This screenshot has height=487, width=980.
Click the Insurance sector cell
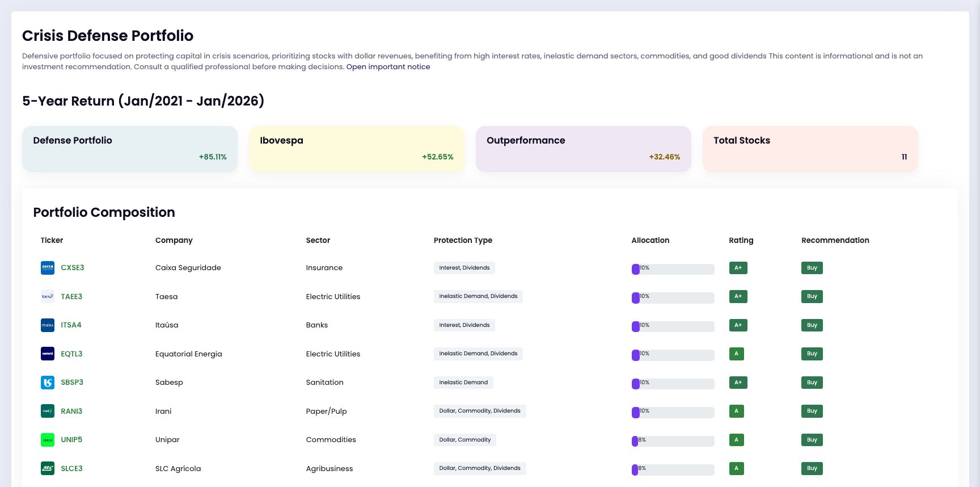[324, 268]
